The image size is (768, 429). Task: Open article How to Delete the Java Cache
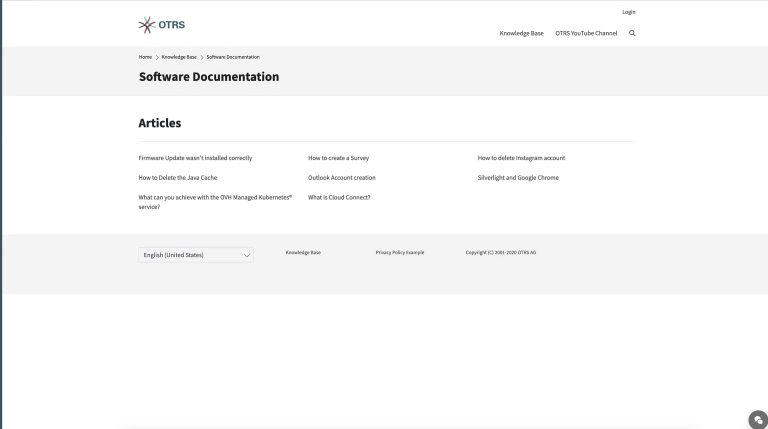tap(177, 178)
